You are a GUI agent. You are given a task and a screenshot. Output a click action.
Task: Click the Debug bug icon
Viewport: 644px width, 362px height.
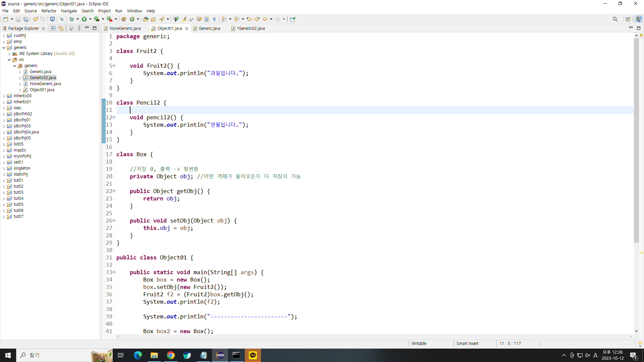click(x=71, y=19)
